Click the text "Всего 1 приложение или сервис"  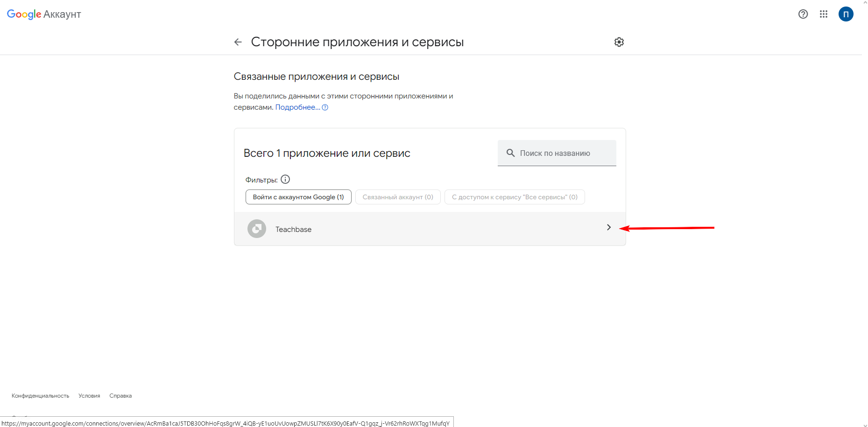coord(327,153)
